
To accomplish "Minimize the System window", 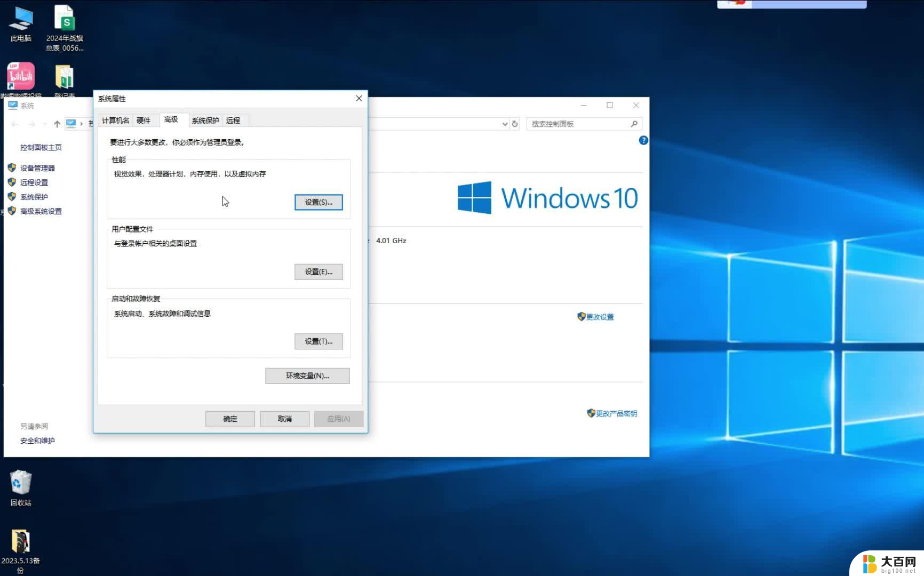I will tap(584, 105).
